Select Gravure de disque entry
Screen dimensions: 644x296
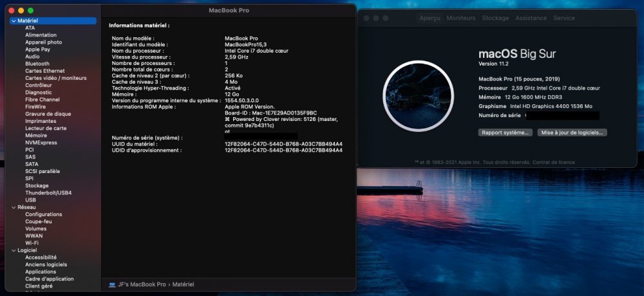(x=48, y=114)
